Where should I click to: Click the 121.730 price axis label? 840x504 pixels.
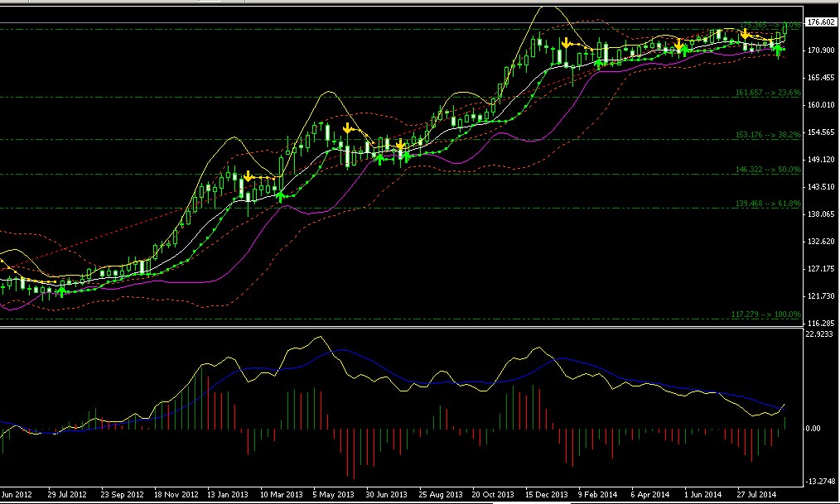tap(821, 296)
